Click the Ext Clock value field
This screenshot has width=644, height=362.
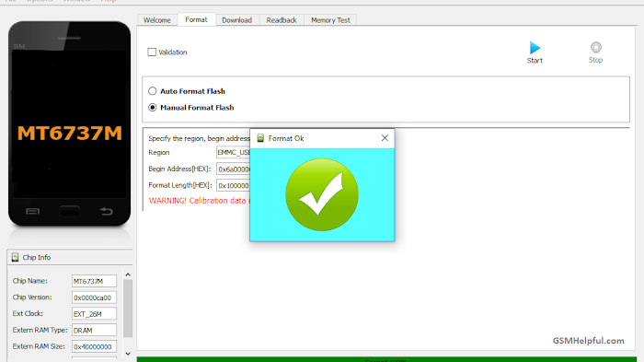[x=94, y=314]
